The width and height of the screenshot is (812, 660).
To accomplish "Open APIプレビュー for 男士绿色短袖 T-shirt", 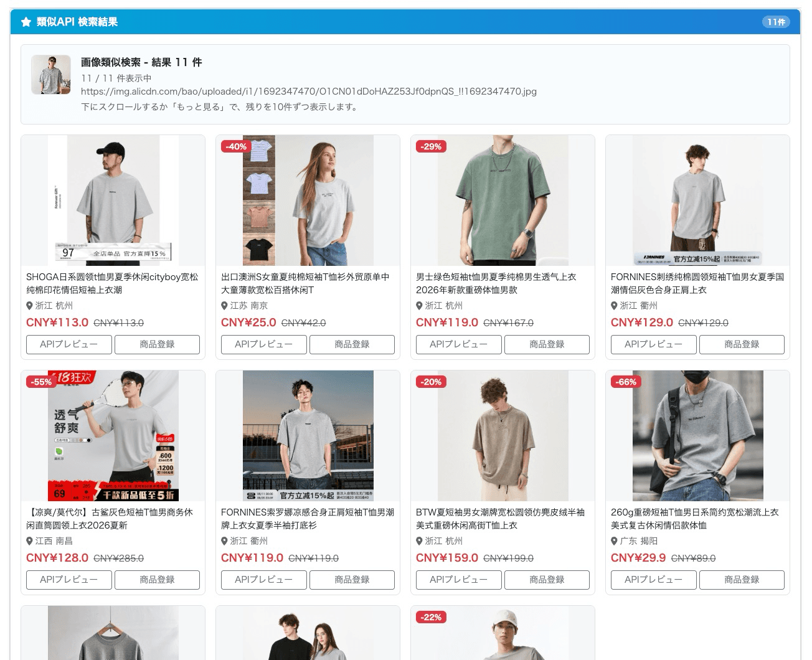I will coord(459,344).
